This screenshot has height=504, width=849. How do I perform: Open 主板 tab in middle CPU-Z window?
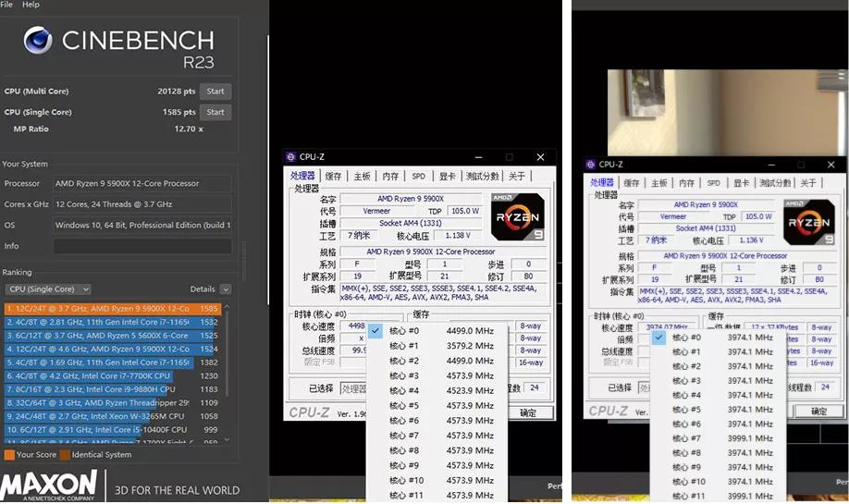click(x=363, y=177)
